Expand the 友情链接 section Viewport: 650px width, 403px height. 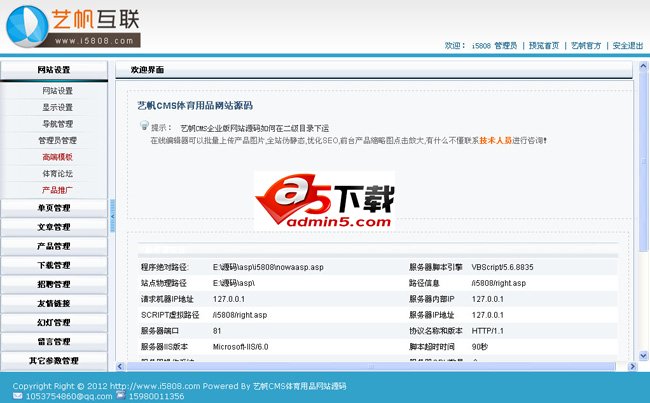[x=54, y=303]
